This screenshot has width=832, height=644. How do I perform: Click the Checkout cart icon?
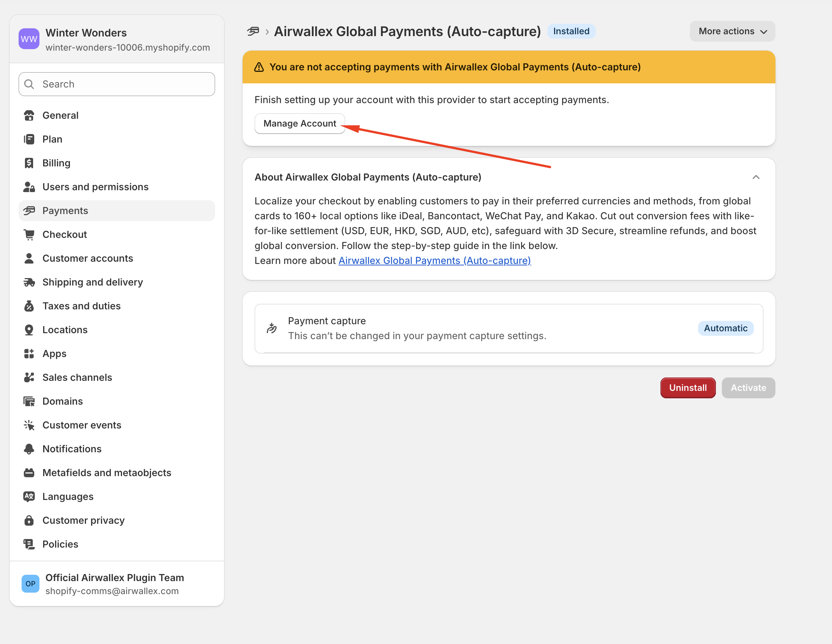coord(29,235)
